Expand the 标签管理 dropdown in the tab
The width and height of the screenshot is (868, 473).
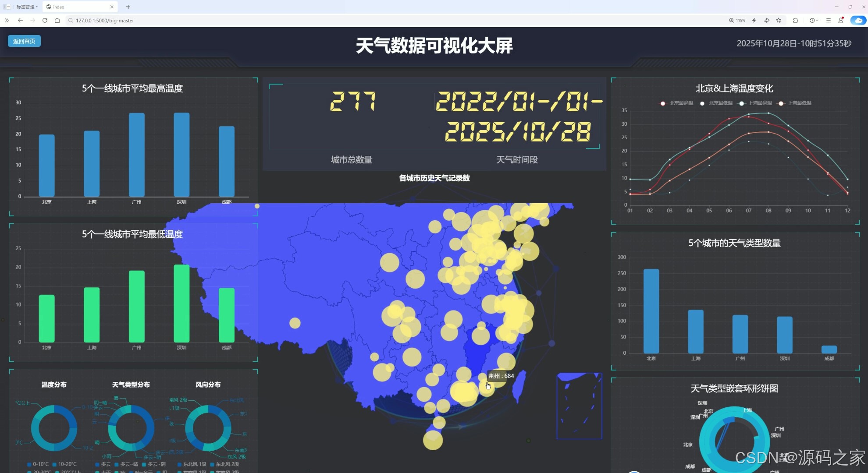37,7
